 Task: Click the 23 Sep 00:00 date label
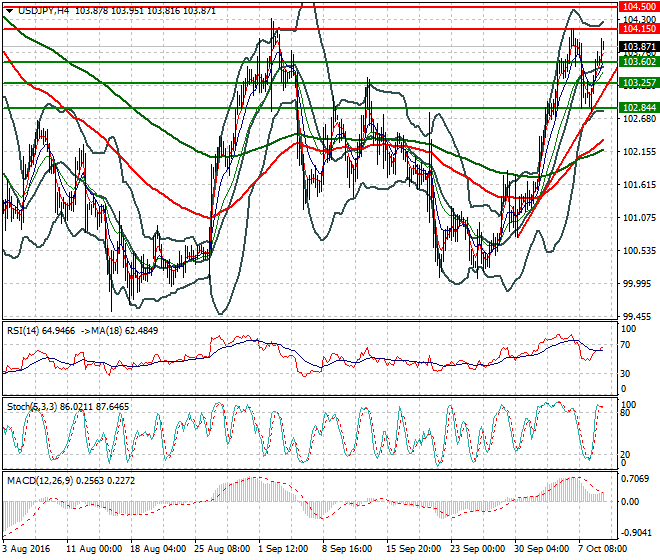pos(478,549)
